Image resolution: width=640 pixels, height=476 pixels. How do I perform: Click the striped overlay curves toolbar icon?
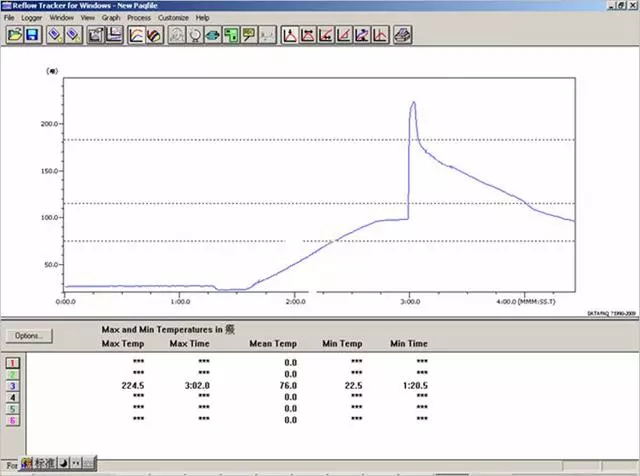(x=155, y=35)
